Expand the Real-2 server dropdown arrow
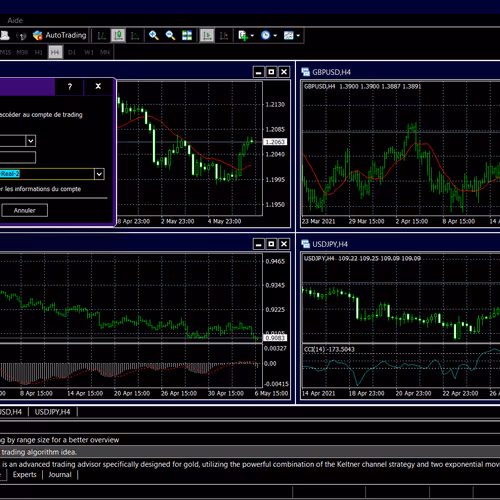The height and width of the screenshot is (500, 500). (x=99, y=174)
